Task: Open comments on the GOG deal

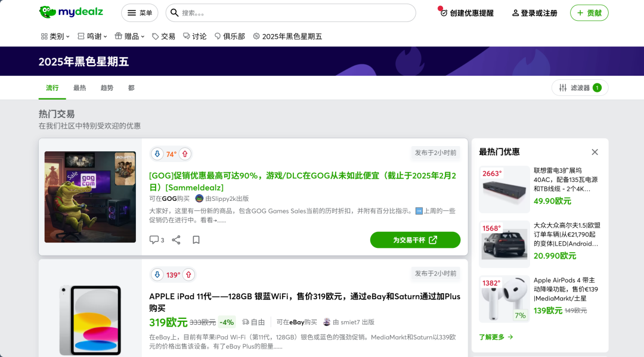Action: (x=156, y=240)
